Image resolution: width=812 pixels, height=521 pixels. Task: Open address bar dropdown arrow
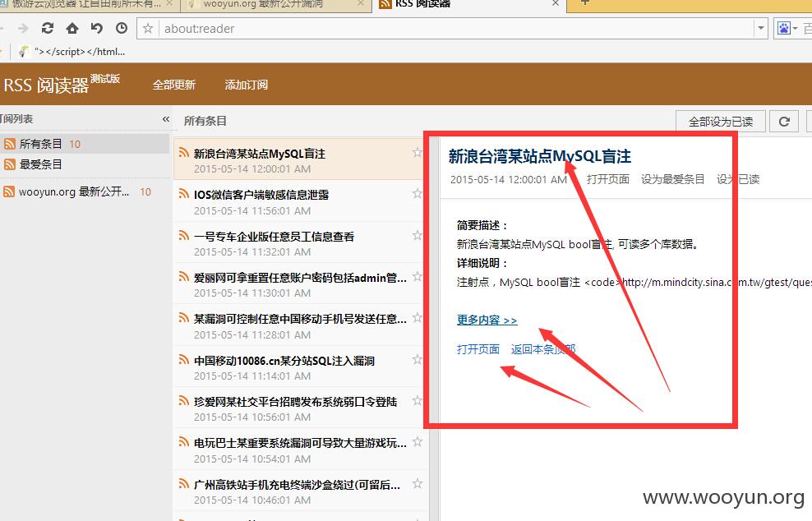click(761, 29)
